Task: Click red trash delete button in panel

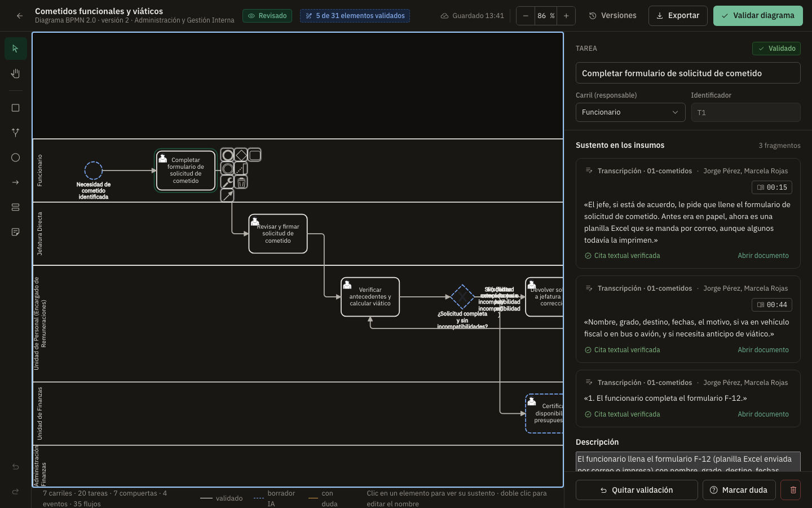Action: point(791,490)
